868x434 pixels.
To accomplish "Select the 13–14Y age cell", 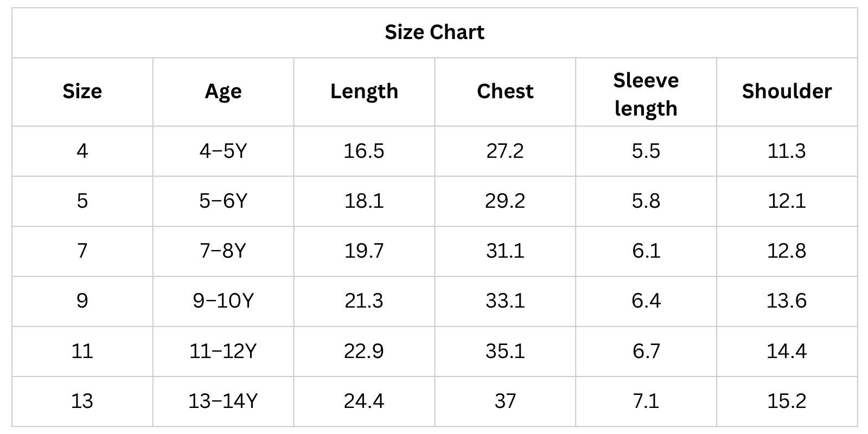I will coord(223,401).
